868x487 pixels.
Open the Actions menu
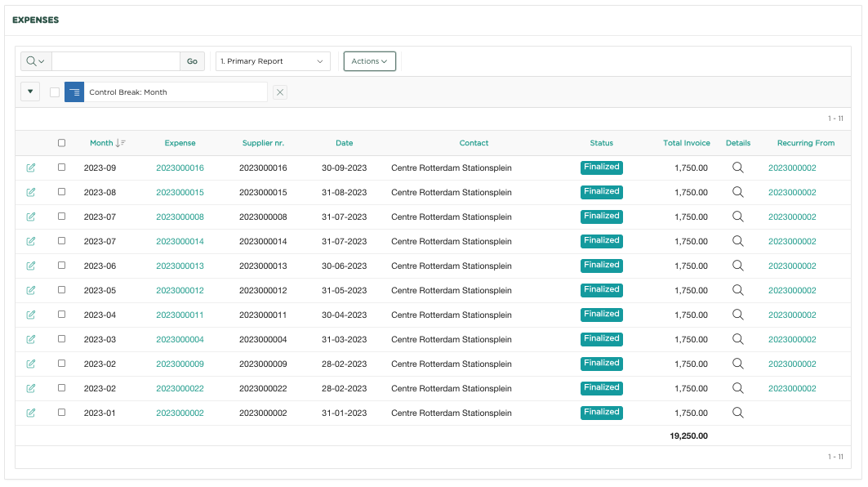(x=369, y=61)
